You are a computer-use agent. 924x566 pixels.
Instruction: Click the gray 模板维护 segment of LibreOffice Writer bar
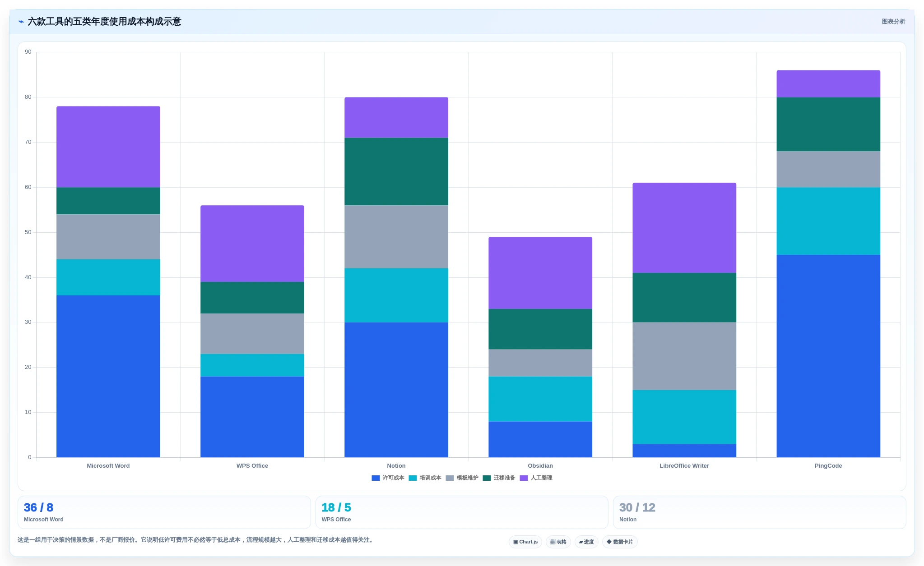(684, 356)
